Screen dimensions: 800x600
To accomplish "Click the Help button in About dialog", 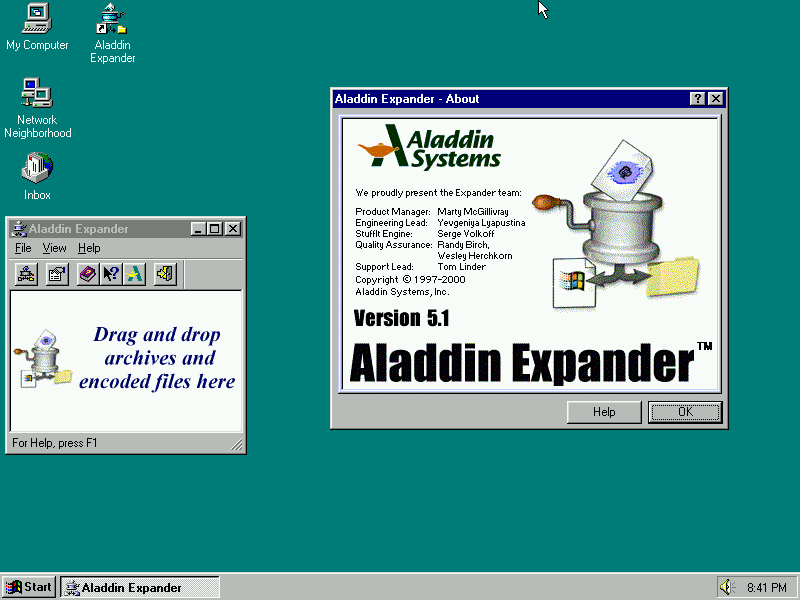I will click(604, 412).
